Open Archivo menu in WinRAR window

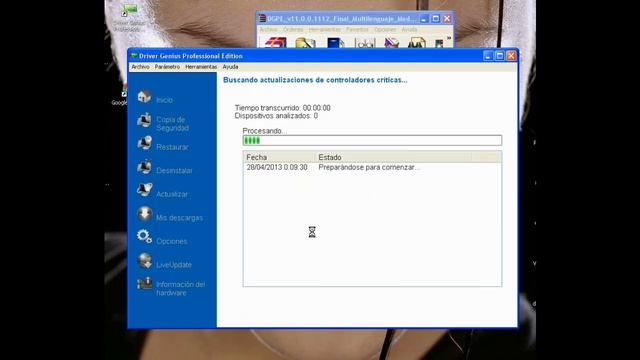[x=268, y=29]
